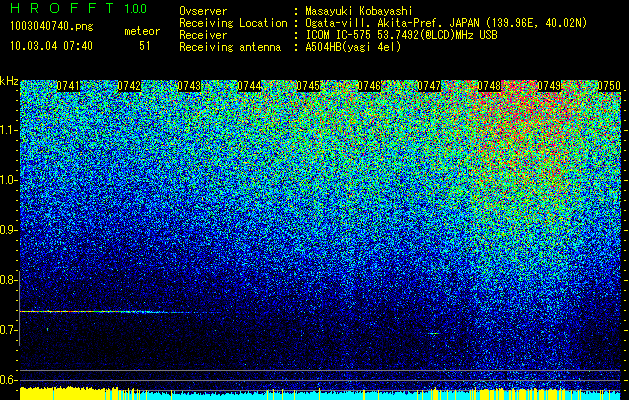Click the 0750 time marker

pos(609,86)
